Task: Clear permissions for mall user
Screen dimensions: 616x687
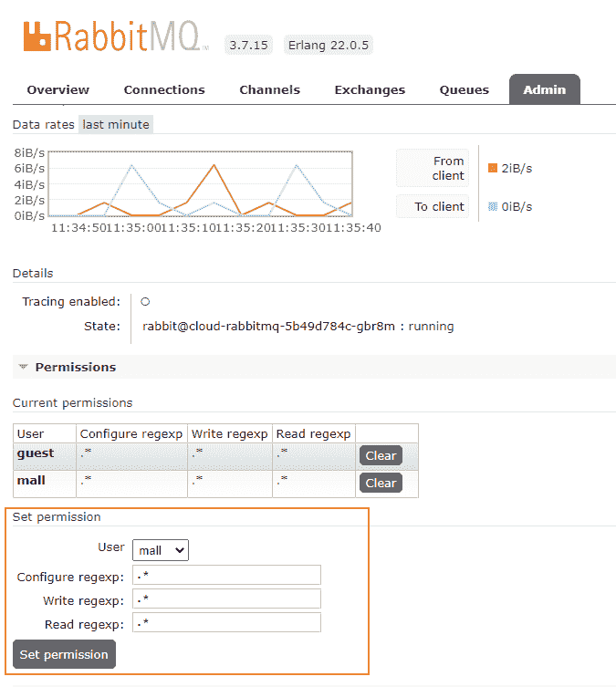Action: click(381, 483)
